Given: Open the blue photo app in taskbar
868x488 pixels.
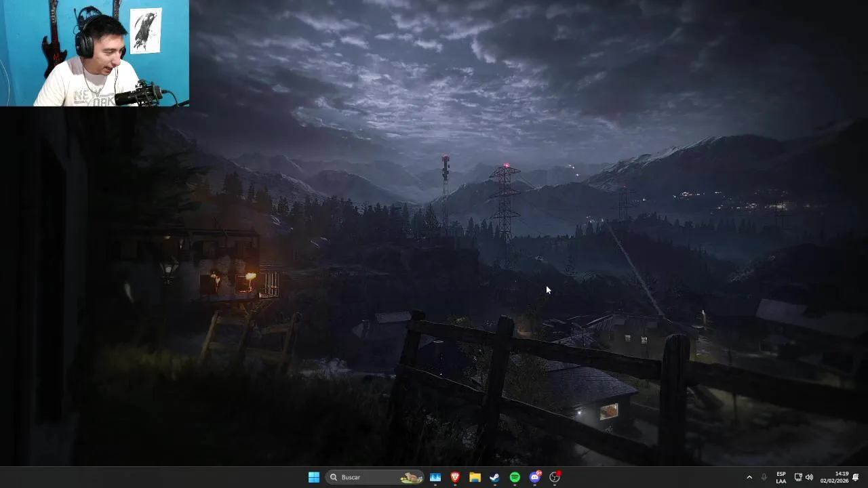Looking at the screenshot, I should pyautogui.click(x=435, y=477).
